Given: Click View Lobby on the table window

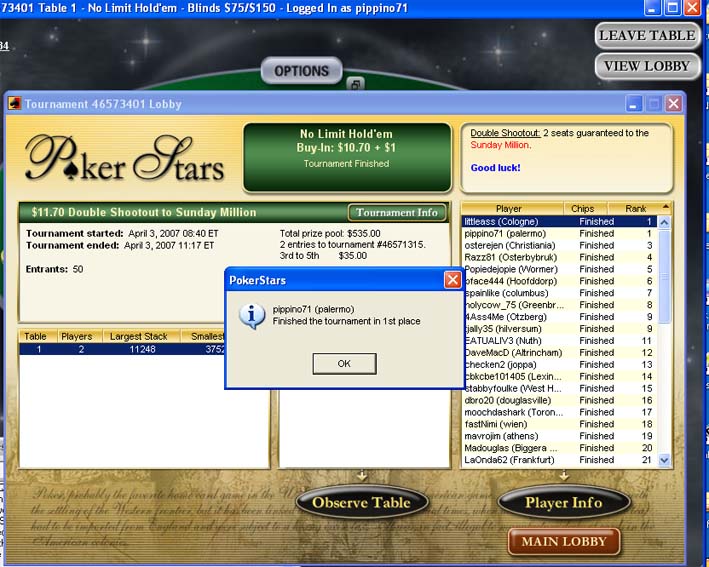Looking at the screenshot, I should point(647,66).
